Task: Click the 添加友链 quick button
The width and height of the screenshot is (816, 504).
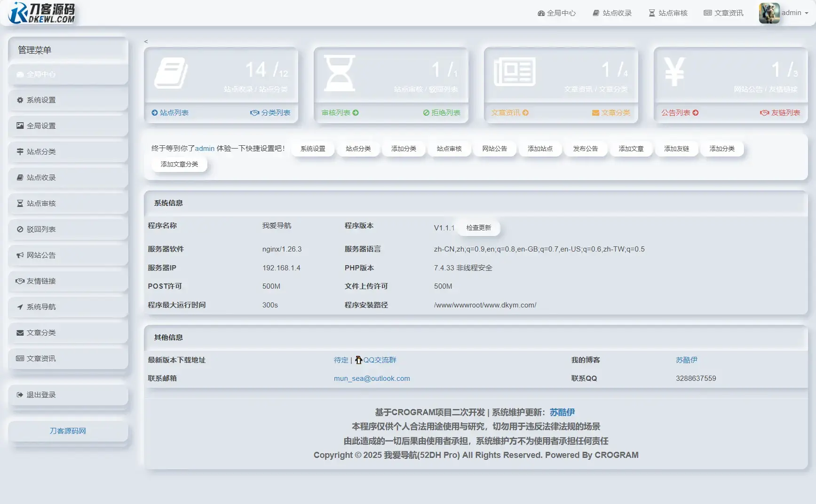Action: click(x=676, y=149)
